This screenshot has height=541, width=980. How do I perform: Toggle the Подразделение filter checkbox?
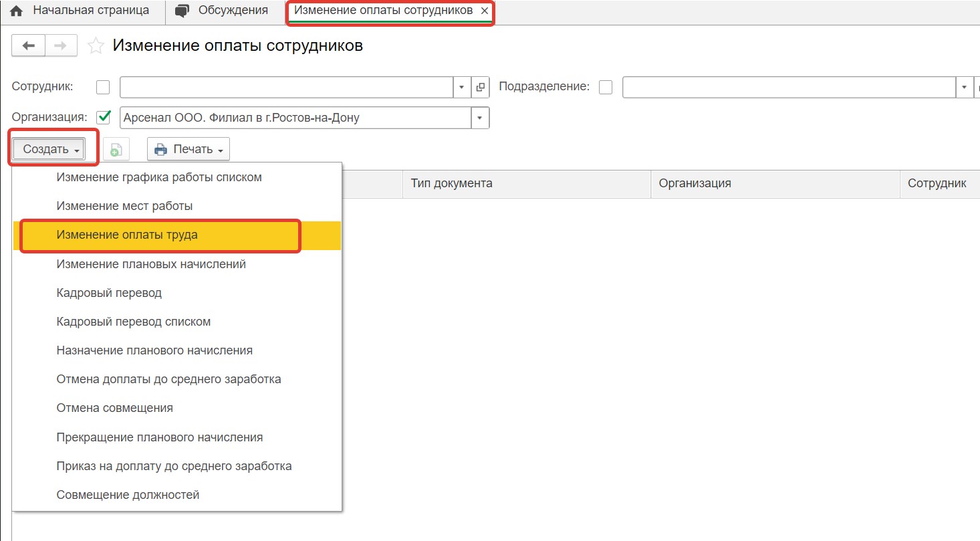606,88
